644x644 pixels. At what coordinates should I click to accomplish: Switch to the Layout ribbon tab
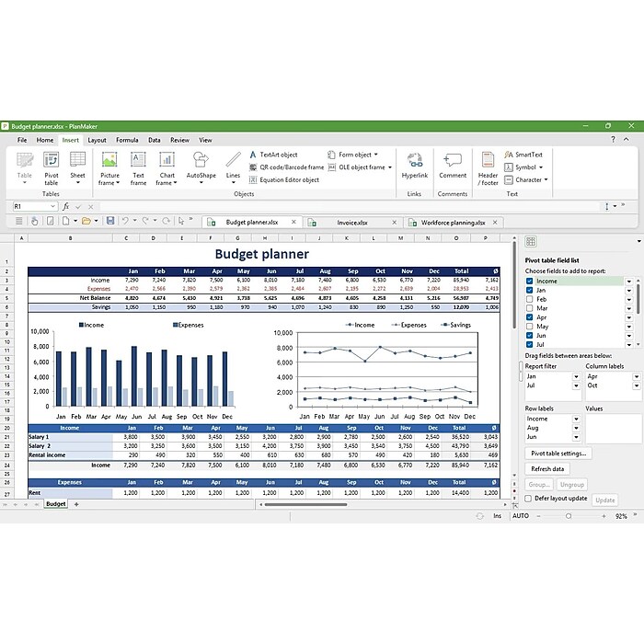97,140
